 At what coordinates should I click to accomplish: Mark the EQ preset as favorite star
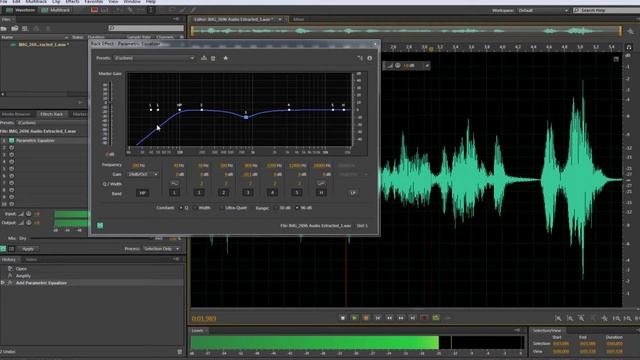pyautogui.click(x=225, y=58)
